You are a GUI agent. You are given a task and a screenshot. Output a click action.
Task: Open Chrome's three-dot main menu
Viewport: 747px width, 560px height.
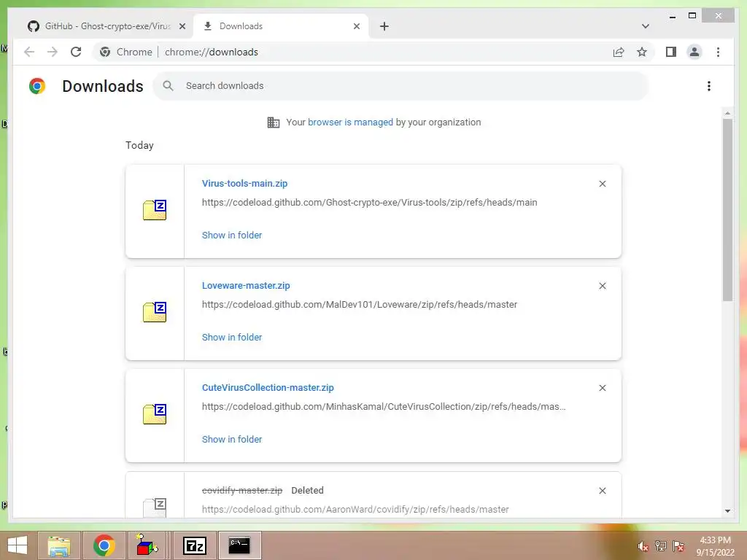tap(718, 52)
